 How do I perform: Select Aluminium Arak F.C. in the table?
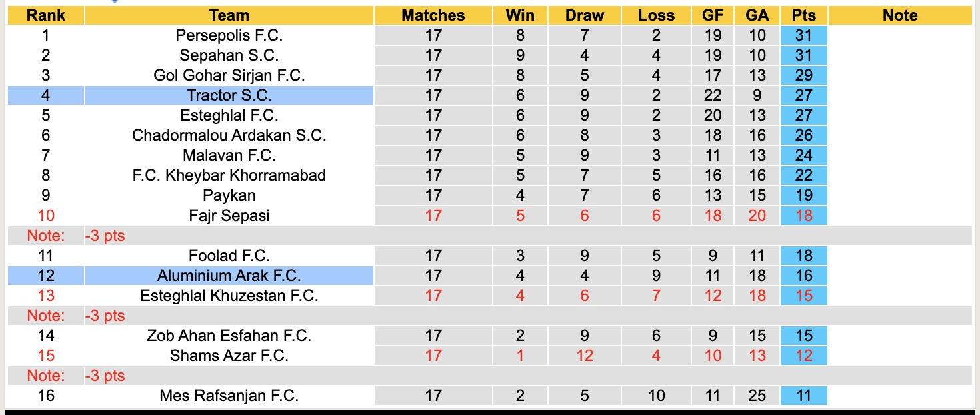(x=229, y=276)
